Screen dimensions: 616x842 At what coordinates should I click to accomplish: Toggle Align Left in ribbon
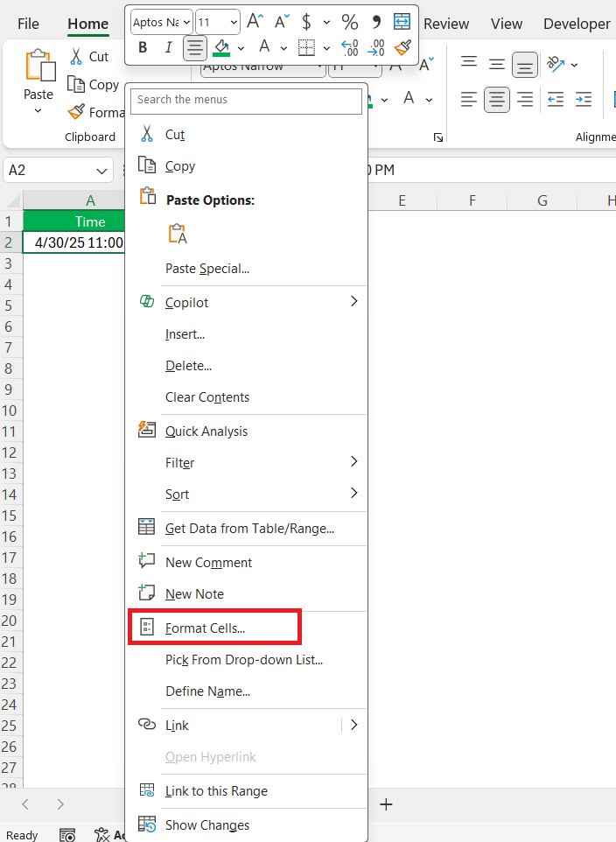pos(469,100)
